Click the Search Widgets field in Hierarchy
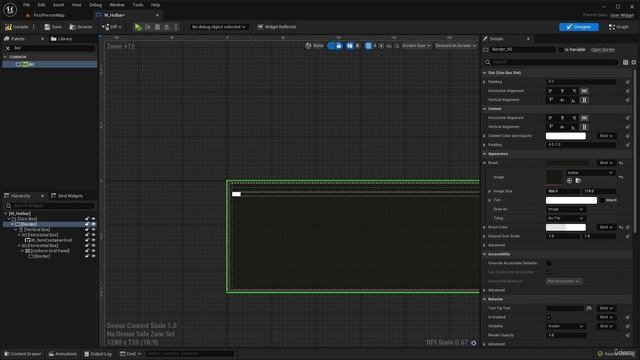640x360 pixels. (x=50, y=206)
